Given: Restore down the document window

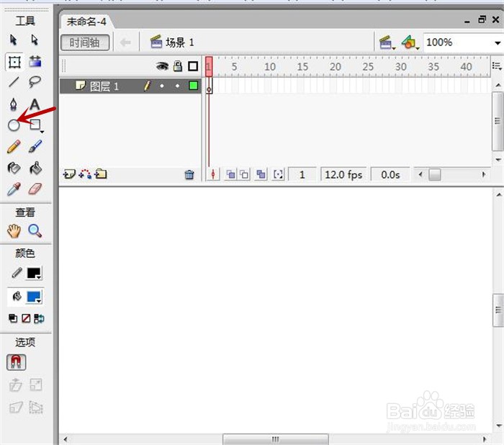Looking at the screenshot, I should (x=482, y=19).
